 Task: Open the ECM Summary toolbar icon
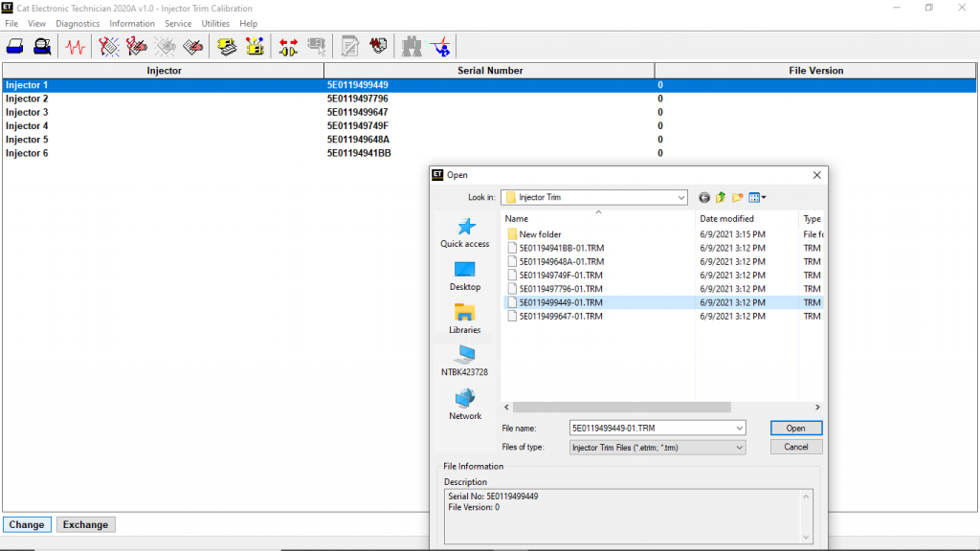point(227,45)
